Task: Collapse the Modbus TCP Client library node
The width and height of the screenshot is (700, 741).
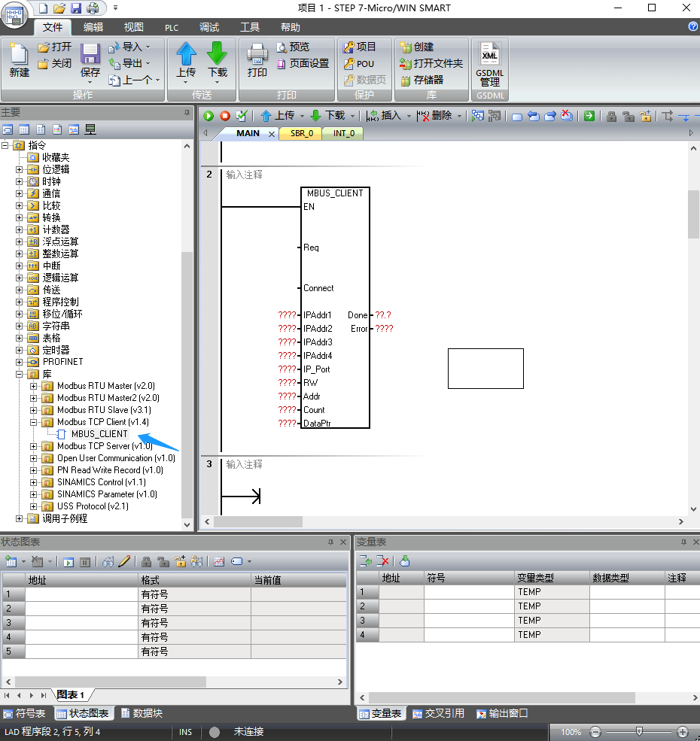Action: click(34, 422)
